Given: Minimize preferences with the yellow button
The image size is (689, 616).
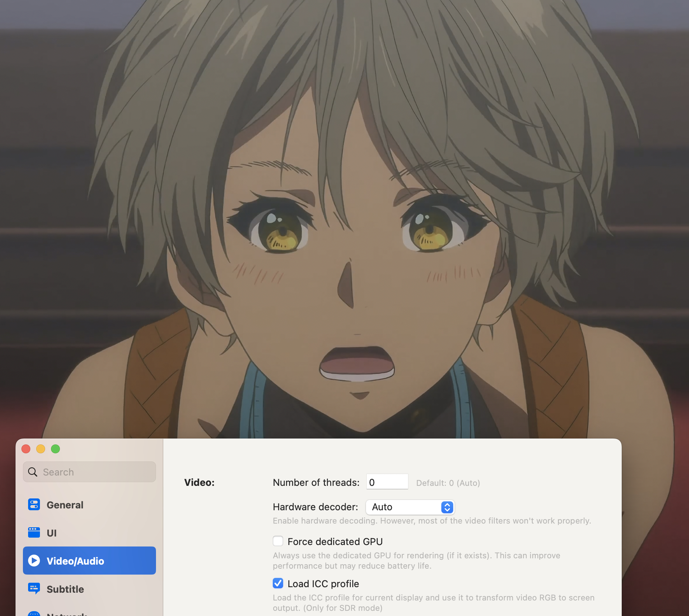Looking at the screenshot, I should (41, 449).
